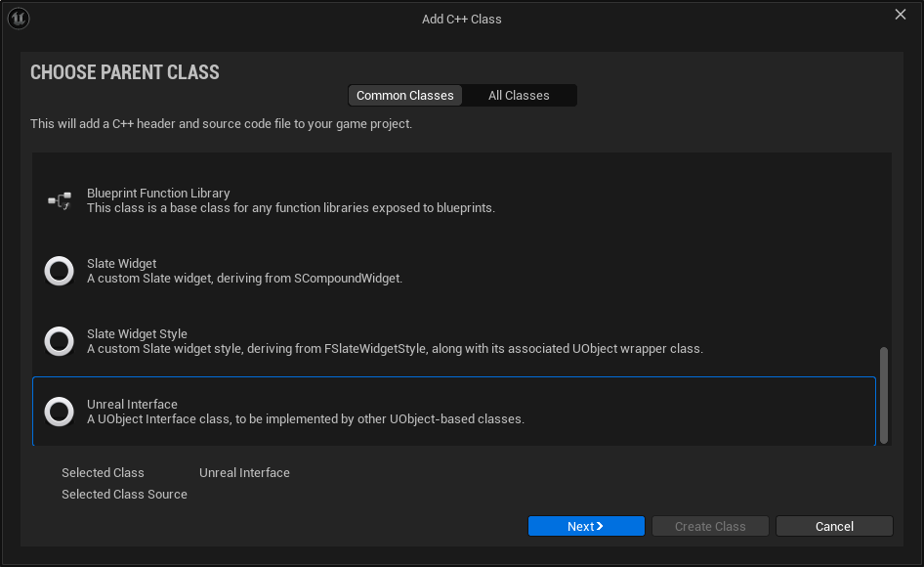Click the class list vertical scrollbar

(883, 395)
